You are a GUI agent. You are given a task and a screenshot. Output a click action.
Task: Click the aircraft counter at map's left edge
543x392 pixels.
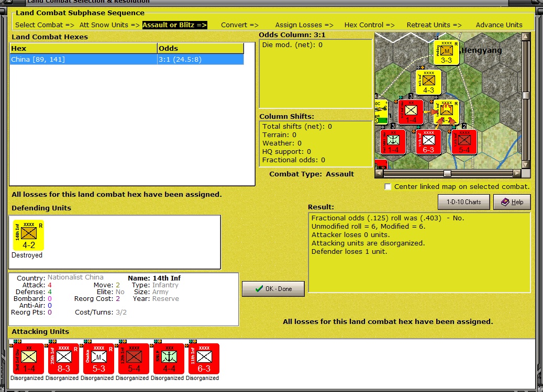pos(381,112)
